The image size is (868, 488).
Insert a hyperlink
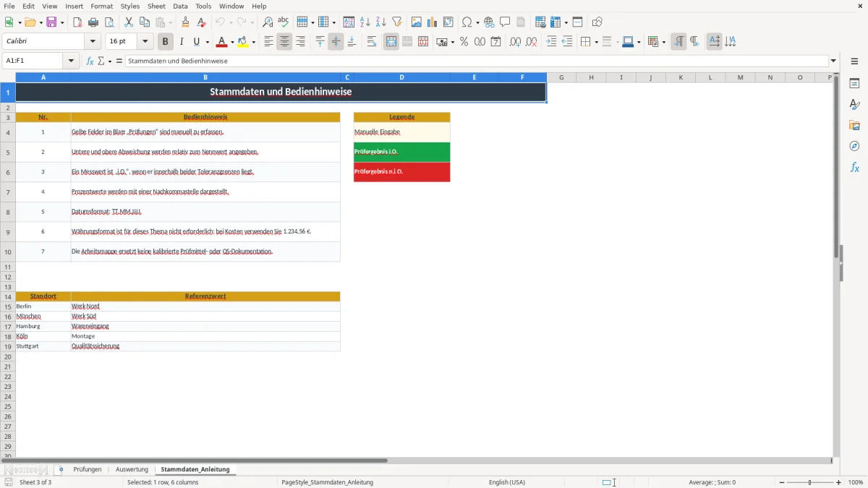point(489,22)
